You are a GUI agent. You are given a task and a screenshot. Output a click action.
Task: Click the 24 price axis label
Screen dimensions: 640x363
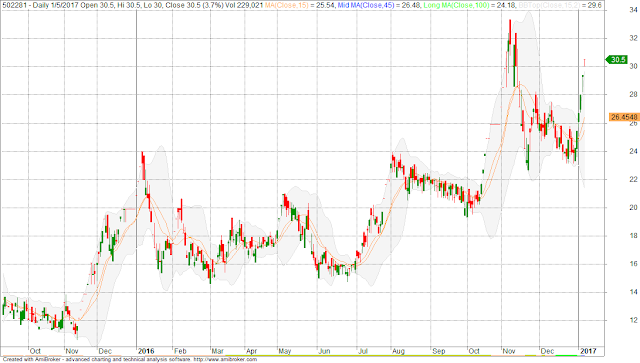coord(633,151)
